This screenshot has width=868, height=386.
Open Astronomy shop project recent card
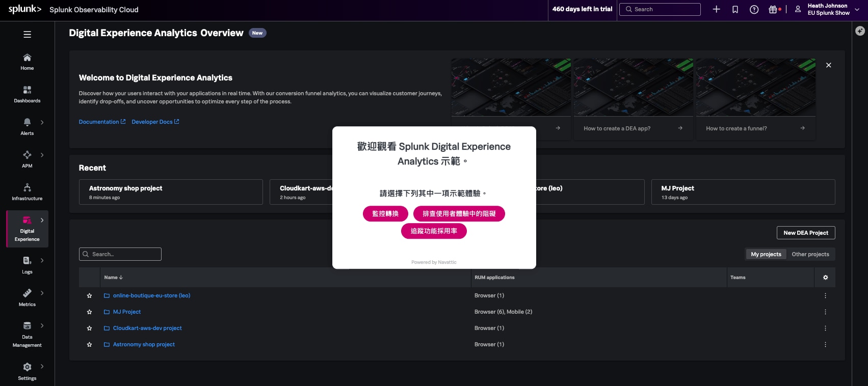coord(171,192)
